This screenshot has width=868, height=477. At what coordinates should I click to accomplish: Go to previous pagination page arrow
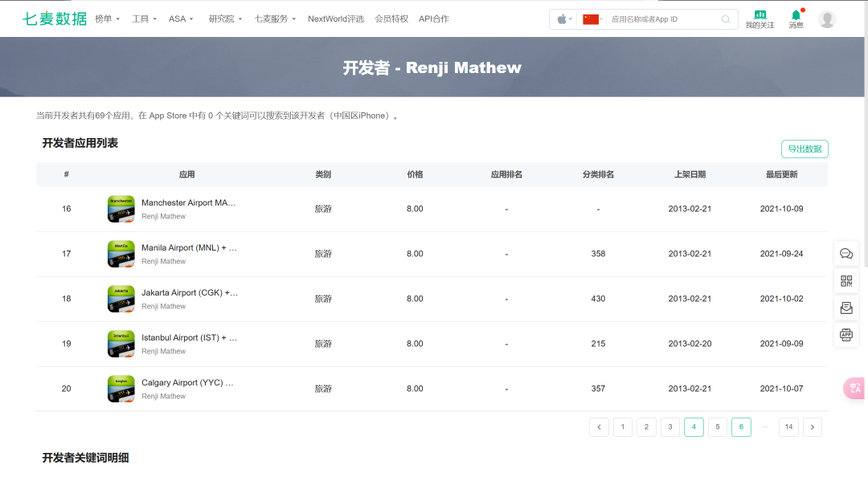click(599, 426)
